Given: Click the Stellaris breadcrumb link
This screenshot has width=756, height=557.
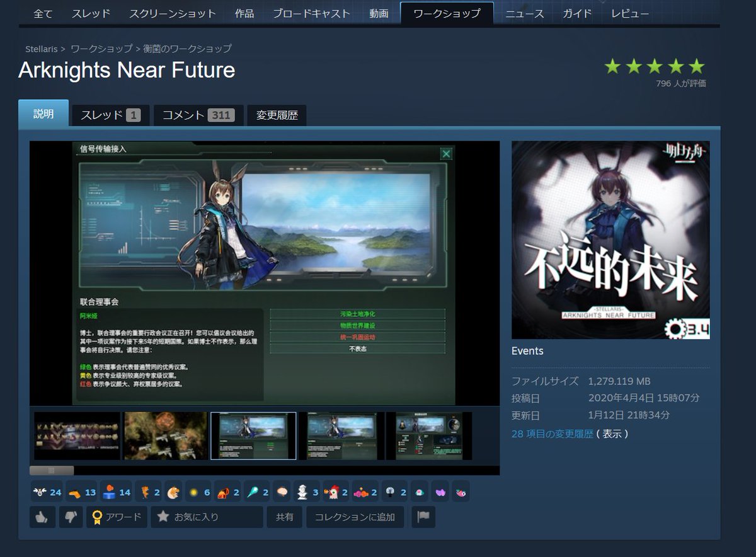Looking at the screenshot, I should pyautogui.click(x=41, y=49).
